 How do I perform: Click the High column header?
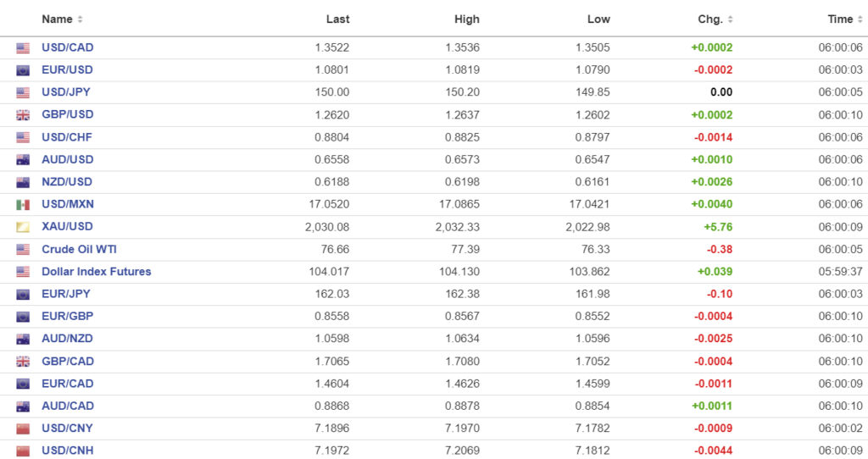coord(466,19)
